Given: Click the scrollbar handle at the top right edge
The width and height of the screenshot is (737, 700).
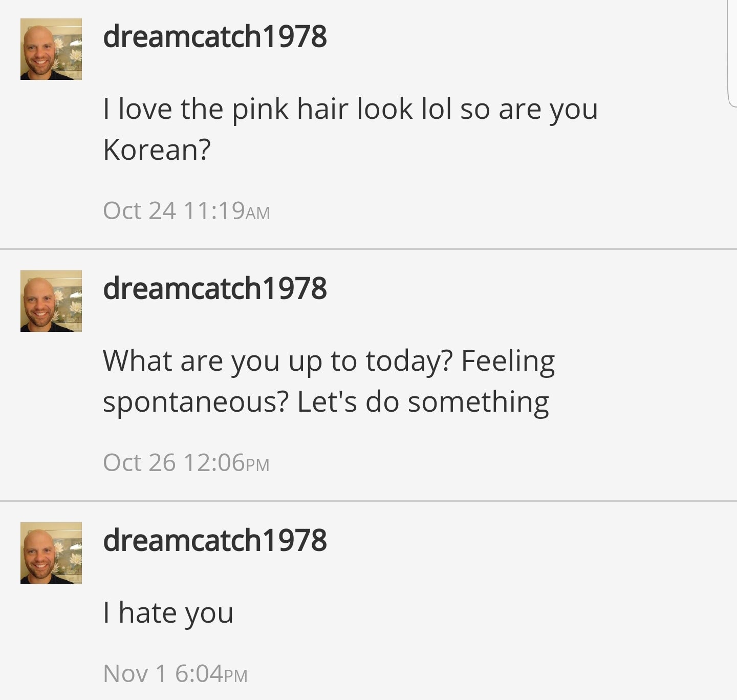Looking at the screenshot, I should [x=732, y=53].
